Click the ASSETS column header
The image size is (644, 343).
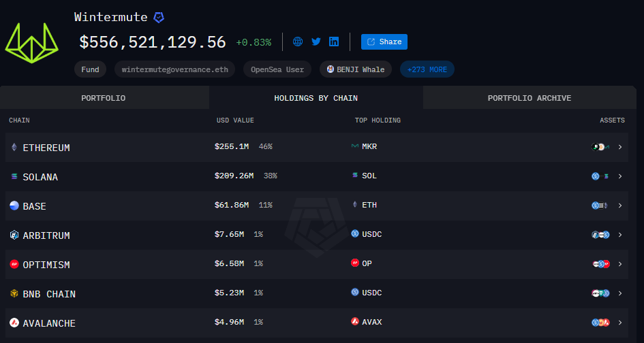[613, 120]
